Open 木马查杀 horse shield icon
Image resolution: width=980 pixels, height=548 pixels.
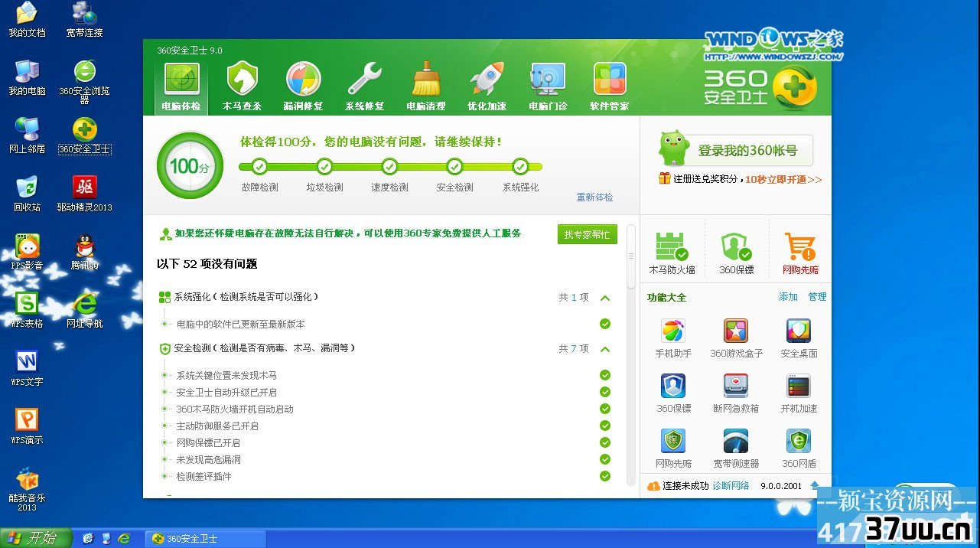point(243,87)
